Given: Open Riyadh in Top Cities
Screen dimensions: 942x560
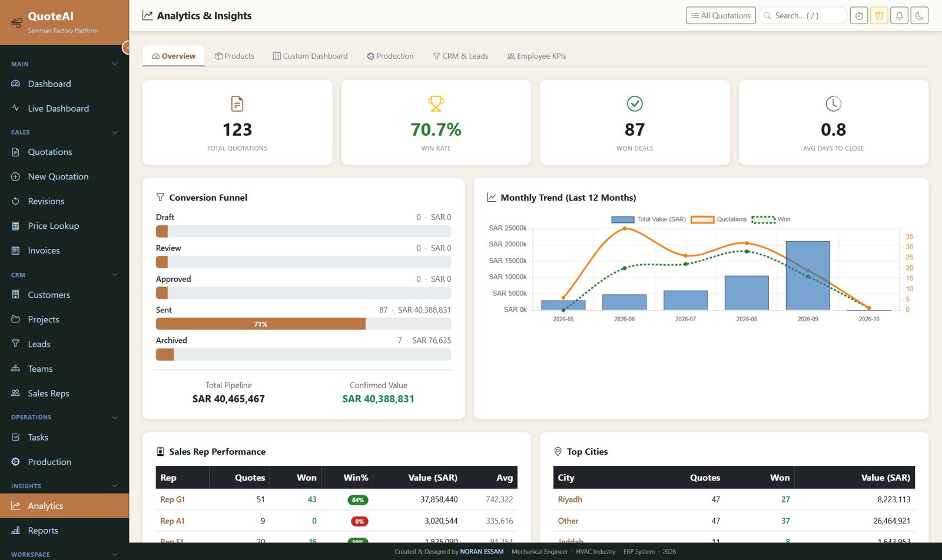Looking at the screenshot, I should (570, 499).
